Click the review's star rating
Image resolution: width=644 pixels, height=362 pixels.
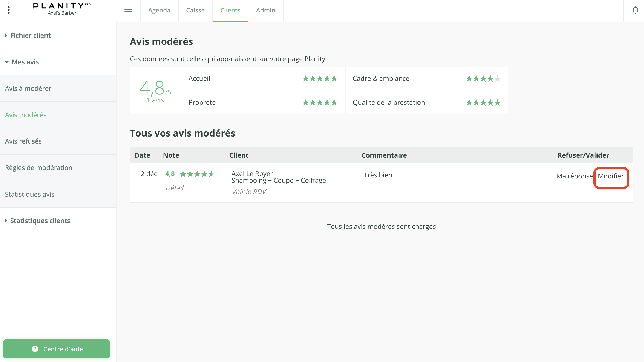tap(197, 174)
